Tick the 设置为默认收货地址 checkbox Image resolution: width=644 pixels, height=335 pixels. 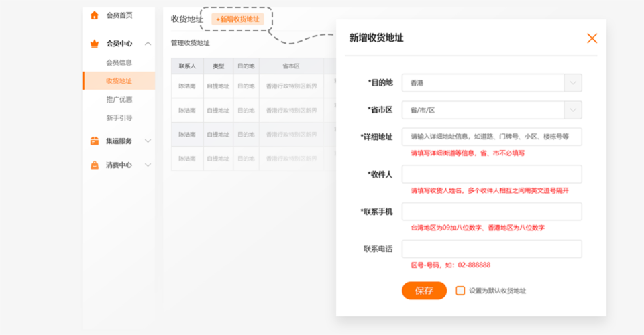point(460,291)
